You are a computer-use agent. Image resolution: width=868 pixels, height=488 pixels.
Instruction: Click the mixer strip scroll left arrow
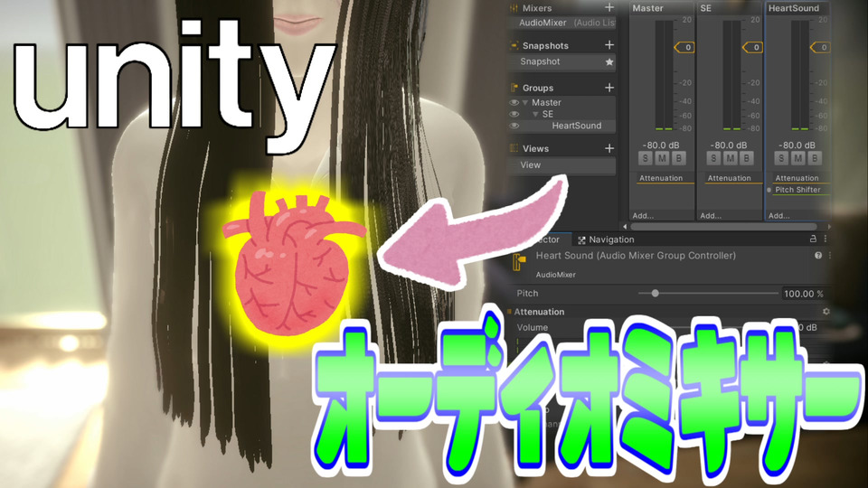point(625,226)
